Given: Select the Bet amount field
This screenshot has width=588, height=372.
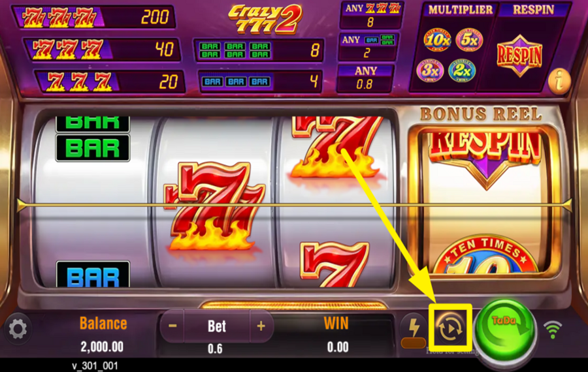Looking at the screenshot, I should point(217,333).
